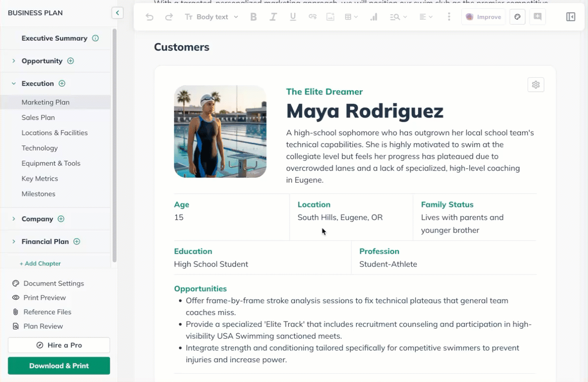Open the persona card settings gear
The width and height of the screenshot is (588, 382).
(536, 85)
